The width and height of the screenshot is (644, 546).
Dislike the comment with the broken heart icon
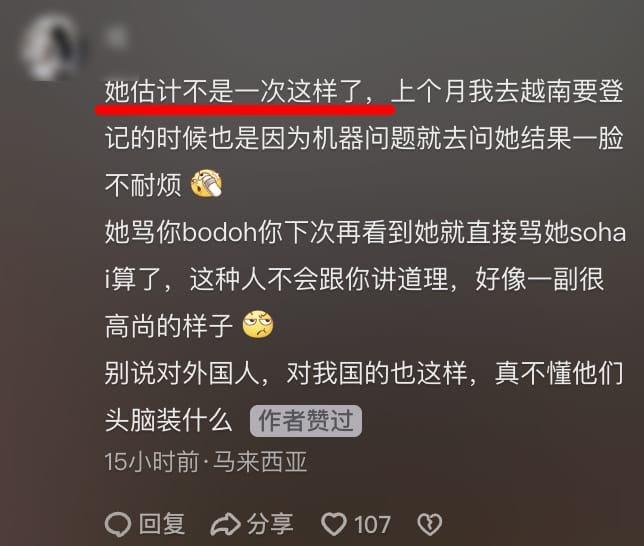click(430, 525)
